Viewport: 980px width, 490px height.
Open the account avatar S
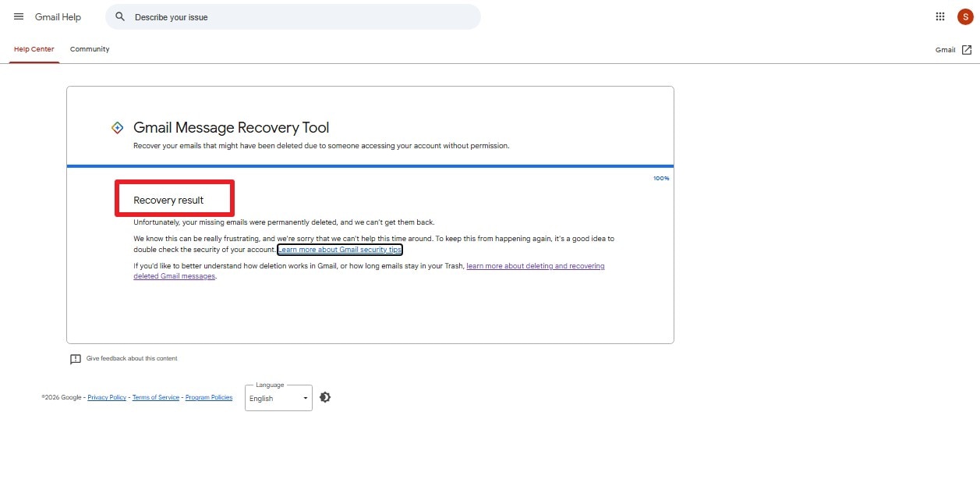(965, 16)
